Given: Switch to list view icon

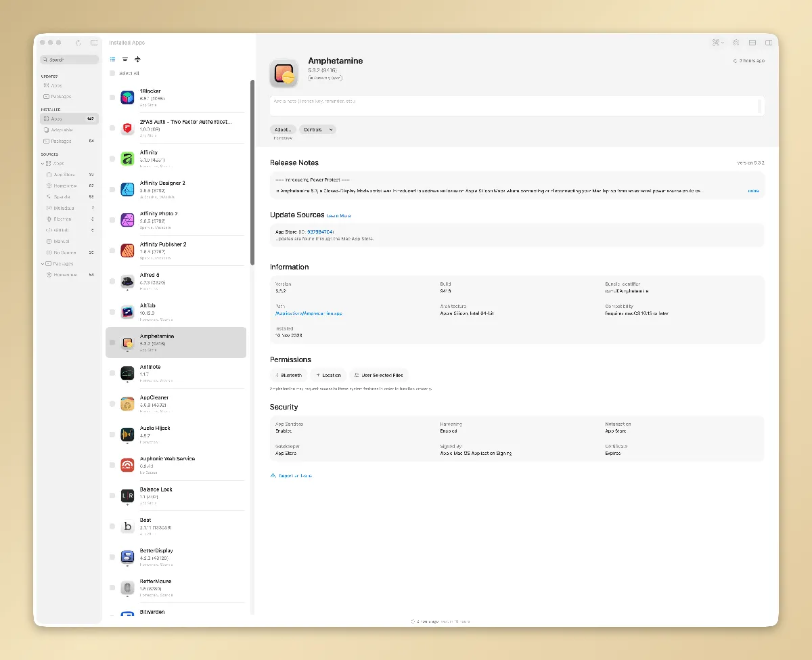Looking at the screenshot, I should (112, 60).
